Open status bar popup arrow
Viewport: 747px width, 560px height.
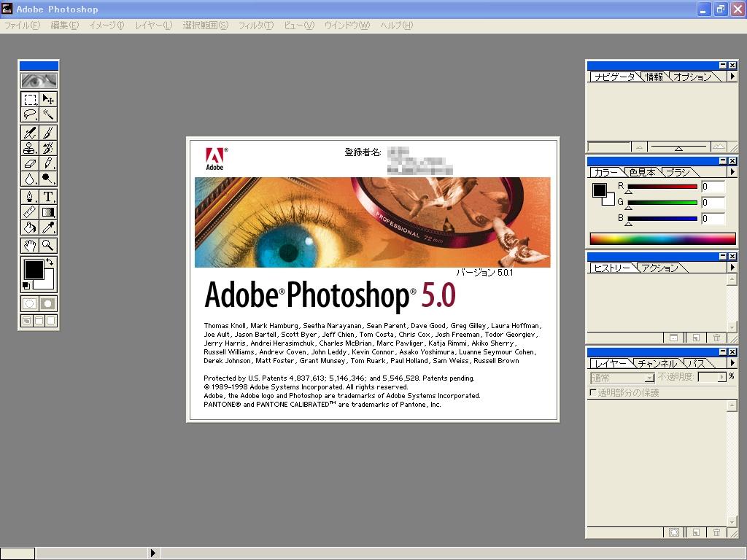(x=153, y=553)
